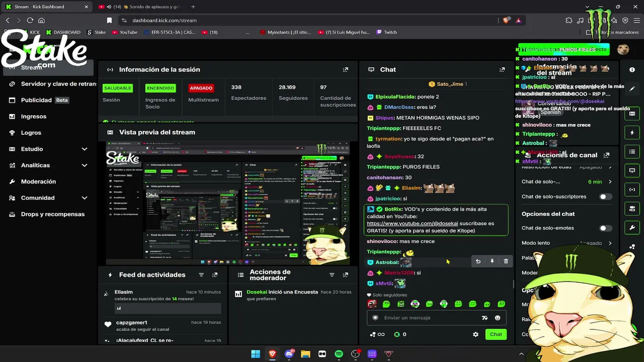Viewport: 644px width, 362px height.
Task: Open Modo lento options chevron
Action: point(610,243)
